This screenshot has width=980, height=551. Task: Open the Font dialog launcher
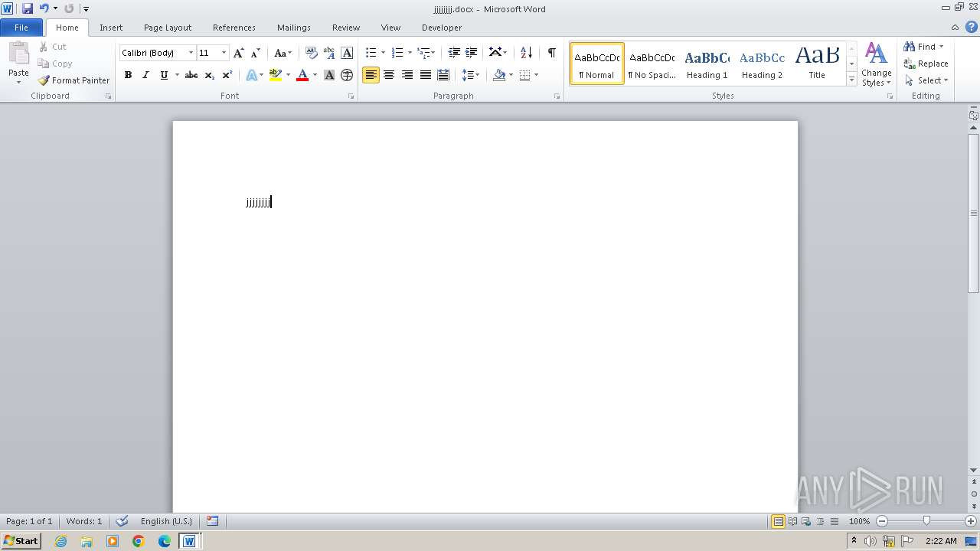pyautogui.click(x=351, y=96)
